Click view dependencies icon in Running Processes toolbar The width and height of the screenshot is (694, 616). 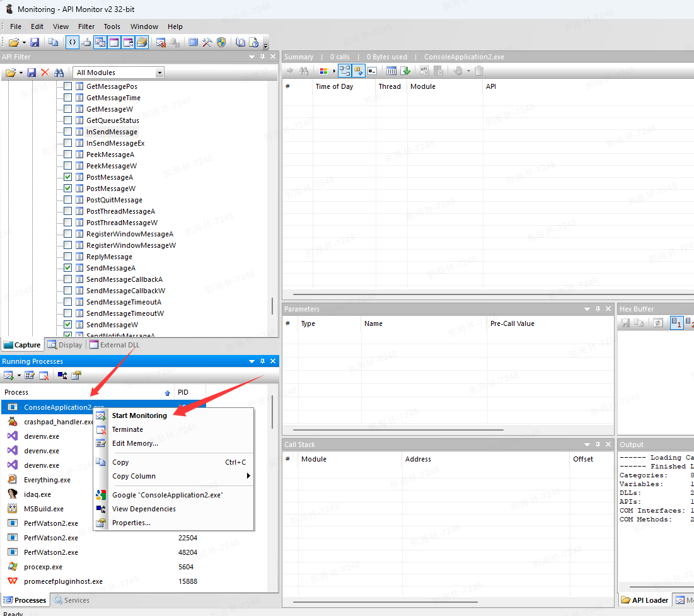[62, 376]
